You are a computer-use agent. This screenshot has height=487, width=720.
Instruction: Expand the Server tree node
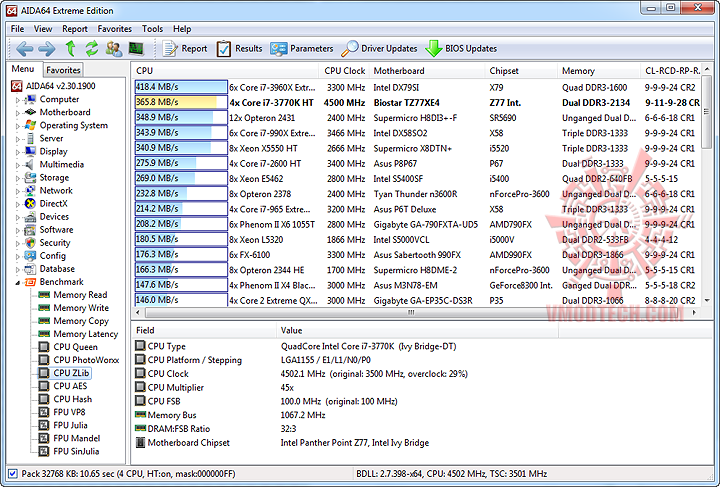coord(18,139)
